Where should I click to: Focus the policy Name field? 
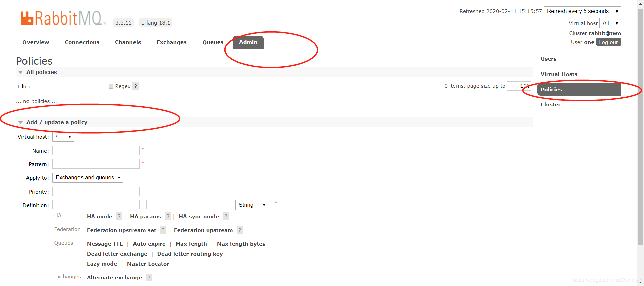pos(96,150)
